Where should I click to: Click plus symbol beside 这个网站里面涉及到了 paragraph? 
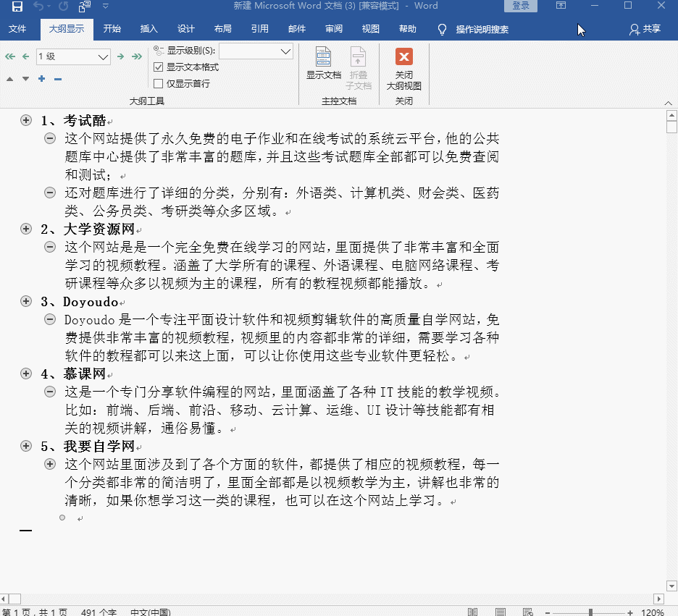coord(50,464)
